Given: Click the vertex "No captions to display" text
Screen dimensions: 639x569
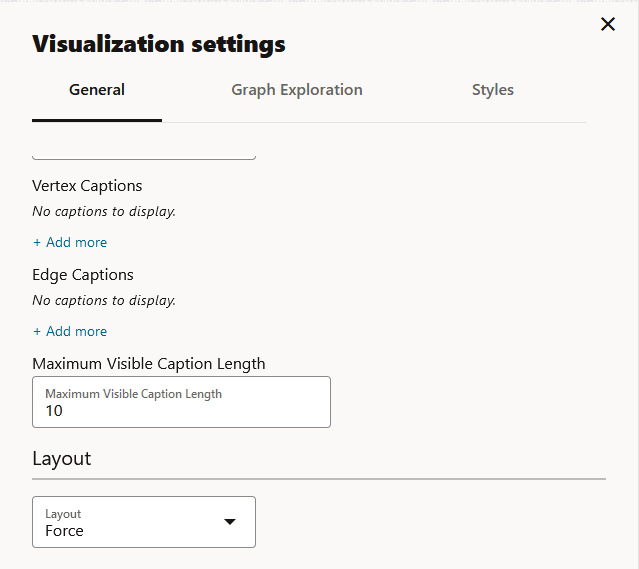Looking at the screenshot, I should click(x=104, y=212).
